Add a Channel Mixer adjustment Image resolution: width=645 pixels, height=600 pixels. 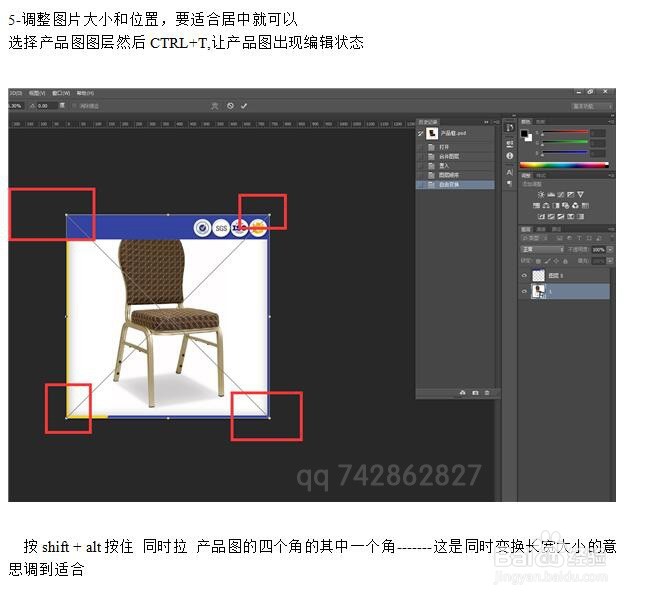575,206
